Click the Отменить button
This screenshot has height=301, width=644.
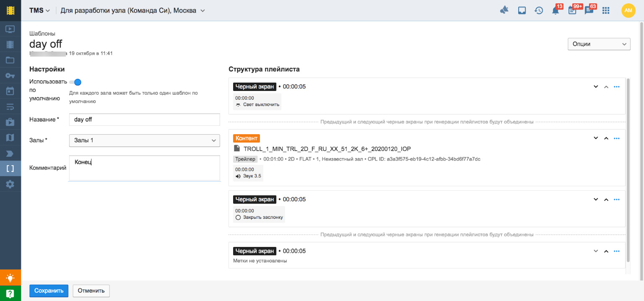(91, 291)
